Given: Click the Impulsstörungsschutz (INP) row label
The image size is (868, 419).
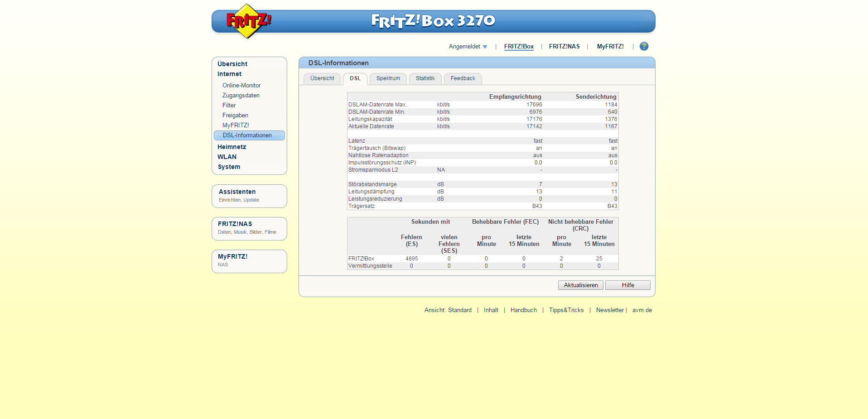Looking at the screenshot, I should point(382,163).
